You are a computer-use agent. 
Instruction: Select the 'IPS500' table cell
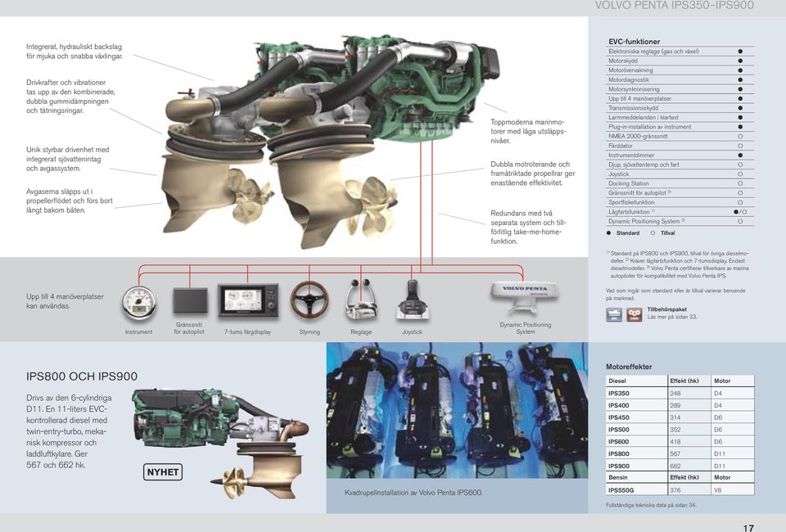click(619, 430)
